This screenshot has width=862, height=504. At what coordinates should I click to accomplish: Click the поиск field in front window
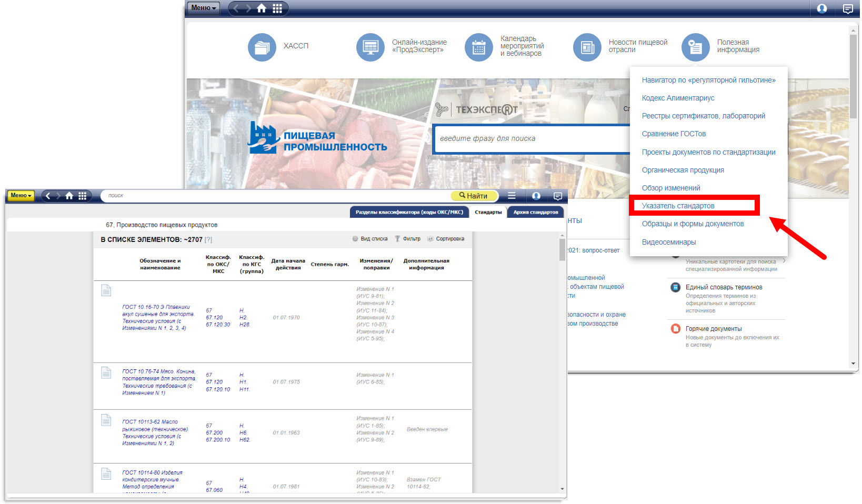(x=276, y=196)
